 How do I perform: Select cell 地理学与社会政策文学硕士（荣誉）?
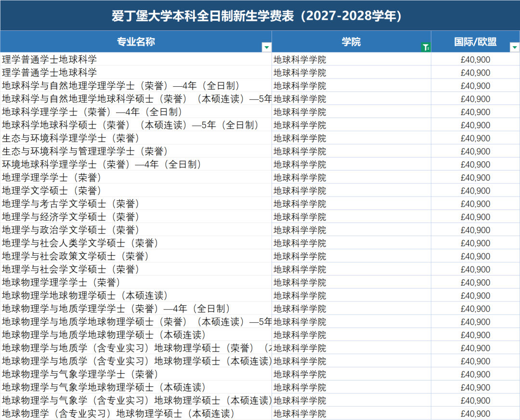[136, 256]
